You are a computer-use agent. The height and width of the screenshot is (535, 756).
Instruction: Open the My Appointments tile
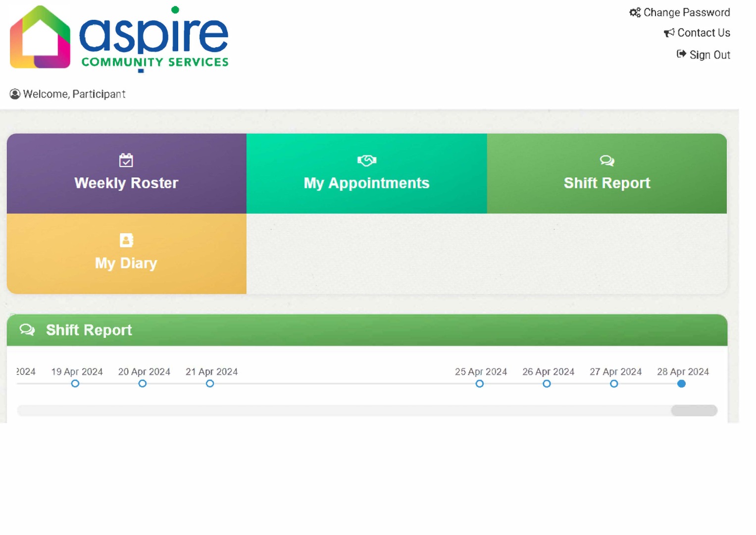[367, 173]
